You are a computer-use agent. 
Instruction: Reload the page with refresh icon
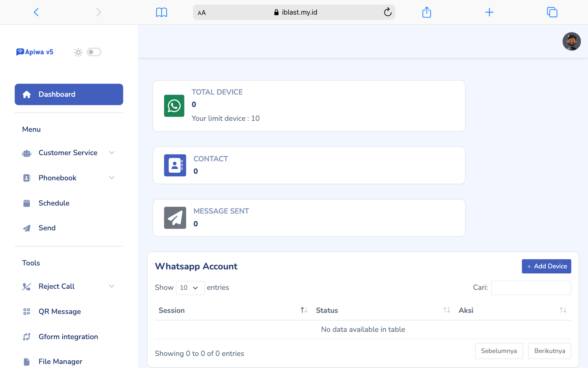tap(387, 12)
